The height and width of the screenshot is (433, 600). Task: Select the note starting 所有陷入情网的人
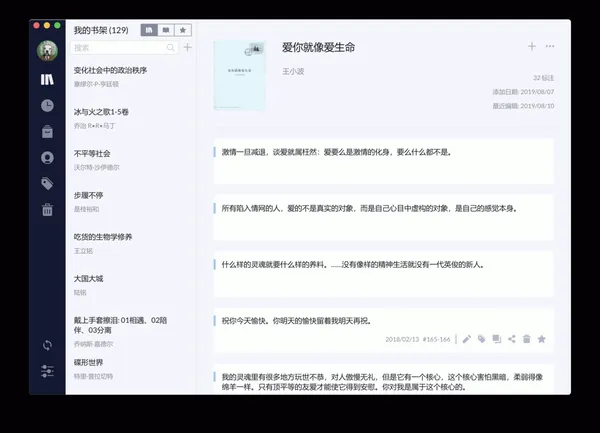pyautogui.click(x=383, y=217)
